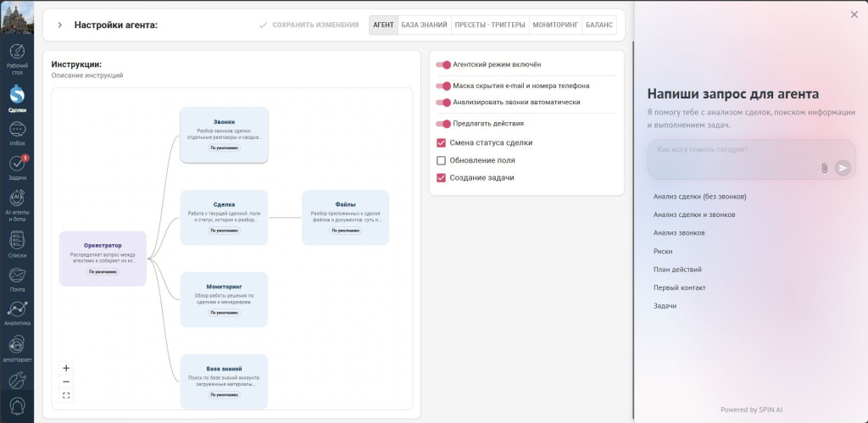Zoom in the instructions canvas with plus

pos(66,368)
